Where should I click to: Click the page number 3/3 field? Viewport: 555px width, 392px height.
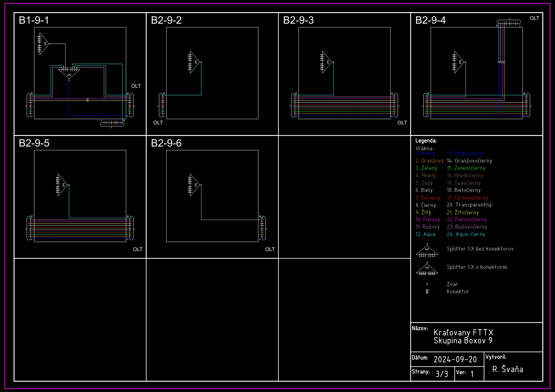click(442, 374)
